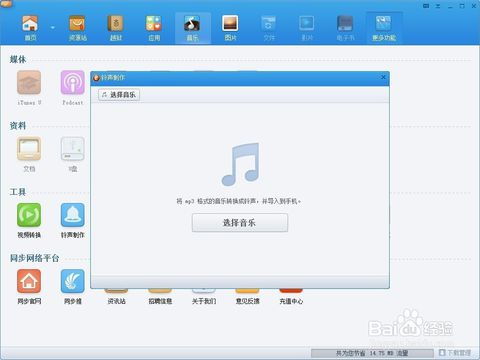Screen dimensions: 480x360
Task: Click the 招聘信息 label
Action: tap(160, 301)
